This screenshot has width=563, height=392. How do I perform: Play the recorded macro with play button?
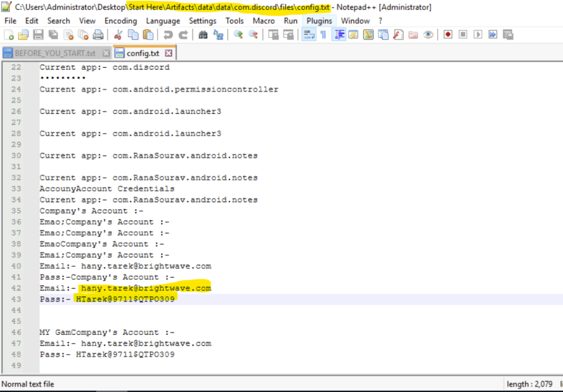pos(478,35)
